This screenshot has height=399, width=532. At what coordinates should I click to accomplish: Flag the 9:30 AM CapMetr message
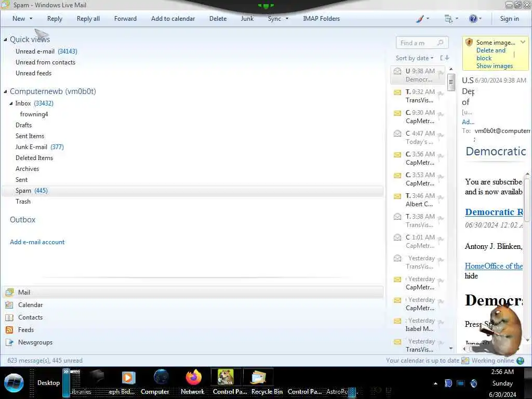[x=441, y=115]
